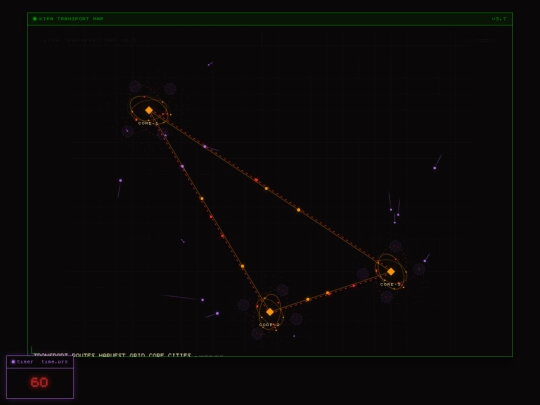Click the route line between CORE-1 and CORE-3
The height and width of the screenshot is (405, 540).
point(270,191)
